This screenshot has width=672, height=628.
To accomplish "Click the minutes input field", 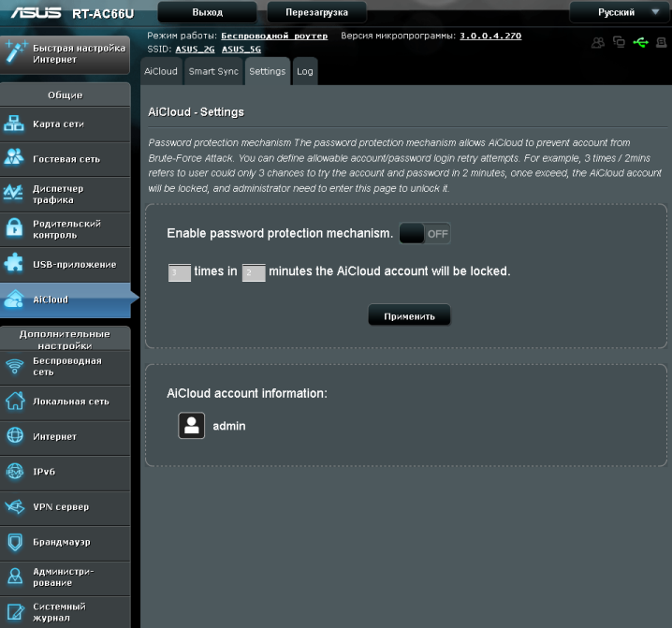I will pyautogui.click(x=254, y=272).
